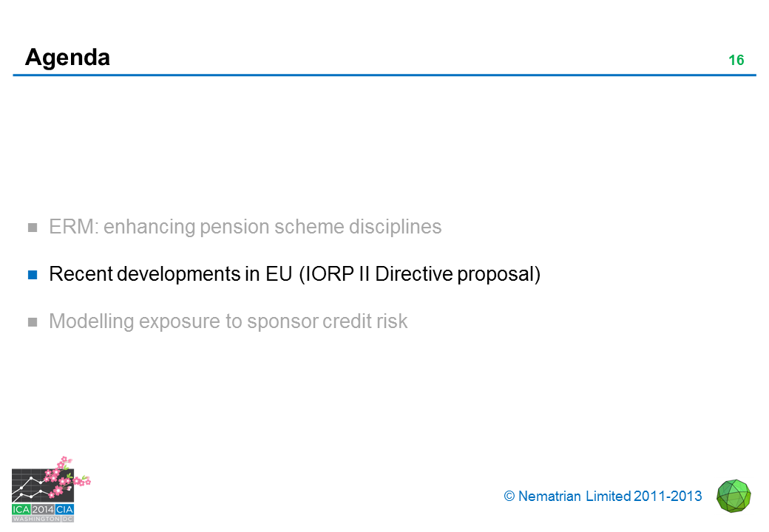Select 'ERM: enhancing pension scheme disciplines' item
This screenshot has height=532, width=769.
245,227
